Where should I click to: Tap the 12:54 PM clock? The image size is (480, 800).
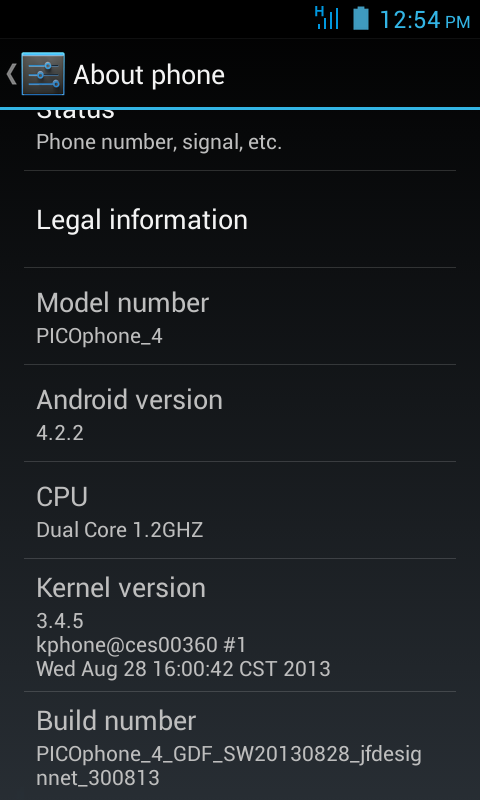(425, 20)
